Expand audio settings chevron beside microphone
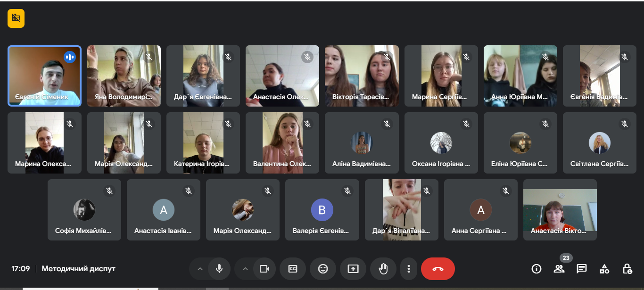Screen dimensions: 644x290 (x=200, y=269)
